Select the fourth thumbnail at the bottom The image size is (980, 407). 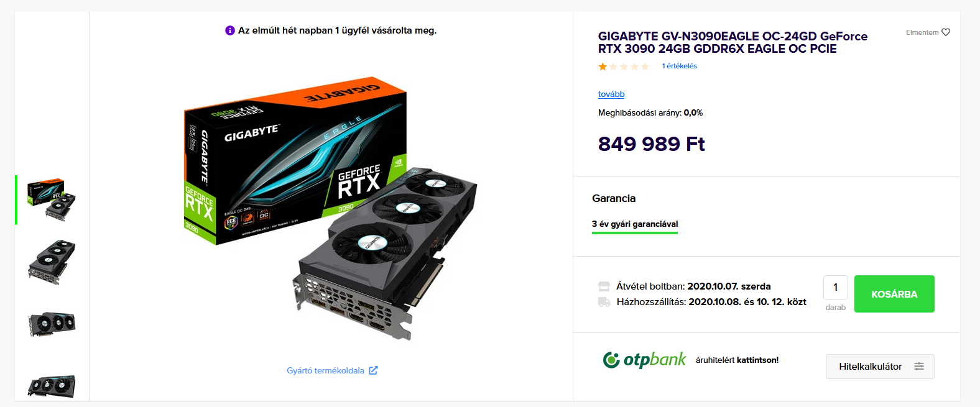click(52, 386)
